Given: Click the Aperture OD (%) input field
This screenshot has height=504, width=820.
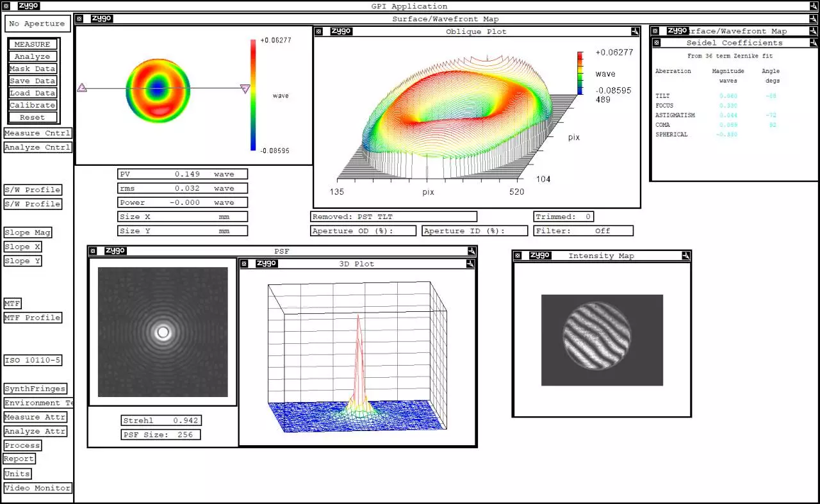Looking at the screenshot, I should tap(363, 231).
